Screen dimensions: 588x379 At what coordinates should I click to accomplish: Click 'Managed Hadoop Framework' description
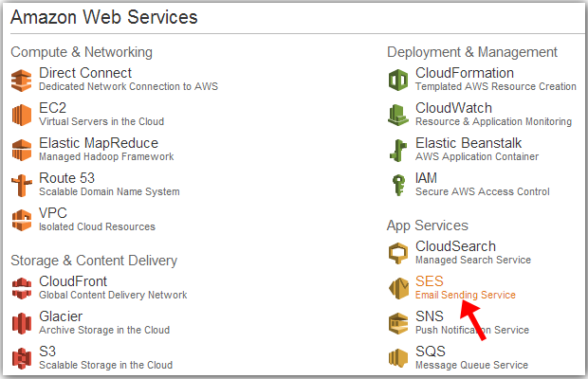(106, 156)
